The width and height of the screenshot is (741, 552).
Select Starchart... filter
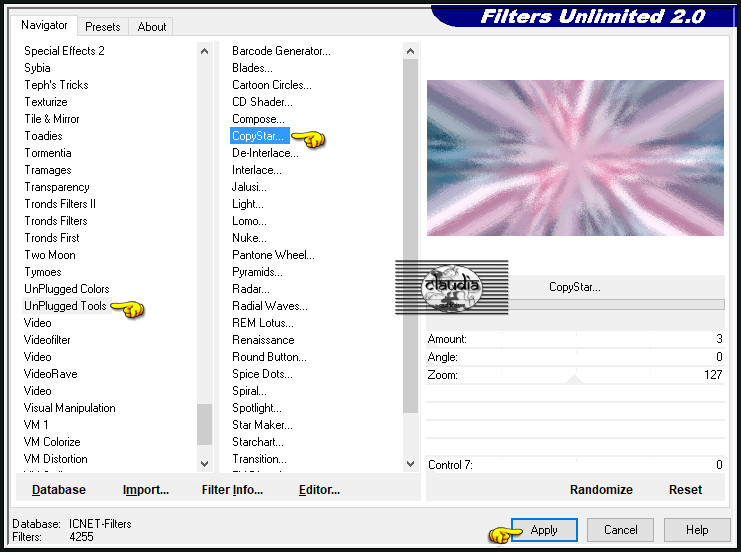coord(258,442)
